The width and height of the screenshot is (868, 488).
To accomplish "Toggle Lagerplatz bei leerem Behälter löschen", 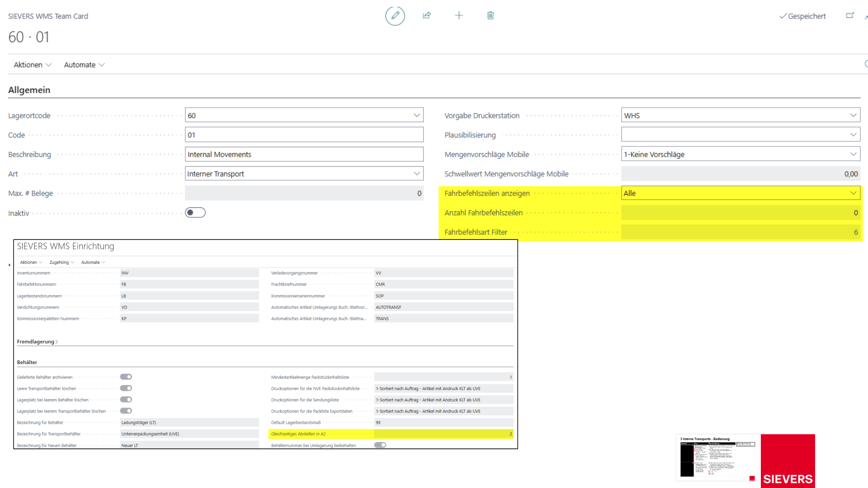I will click(126, 399).
